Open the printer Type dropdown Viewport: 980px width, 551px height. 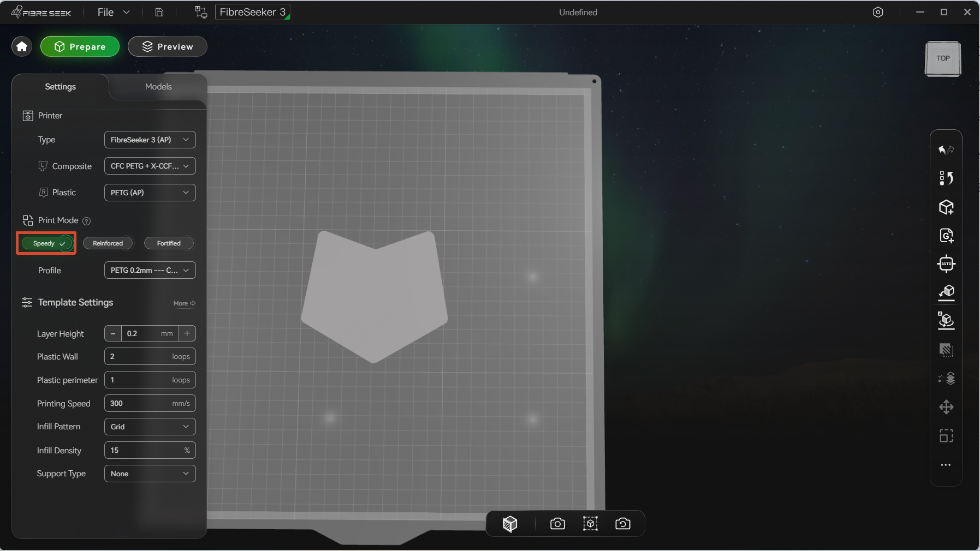click(x=150, y=140)
